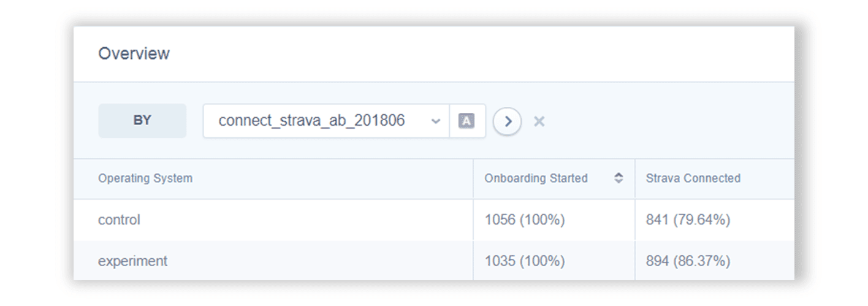Select the control row label
This screenshot has height=306, width=868.
(119, 220)
